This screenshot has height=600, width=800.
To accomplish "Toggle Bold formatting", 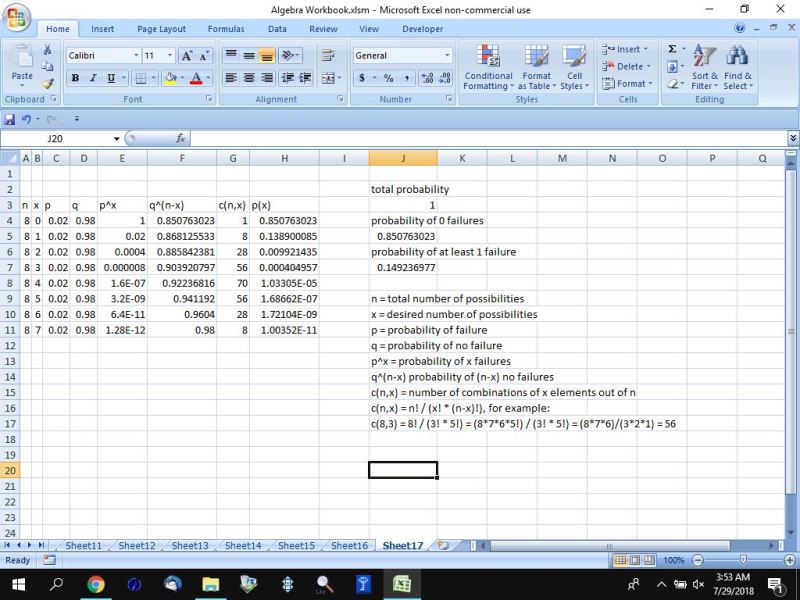I will pyautogui.click(x=76, y=78).
